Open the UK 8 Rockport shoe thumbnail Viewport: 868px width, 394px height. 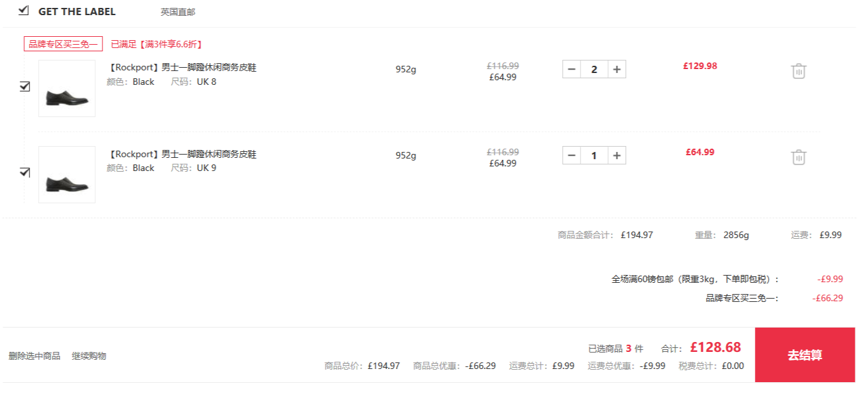[x=67, y=89]
